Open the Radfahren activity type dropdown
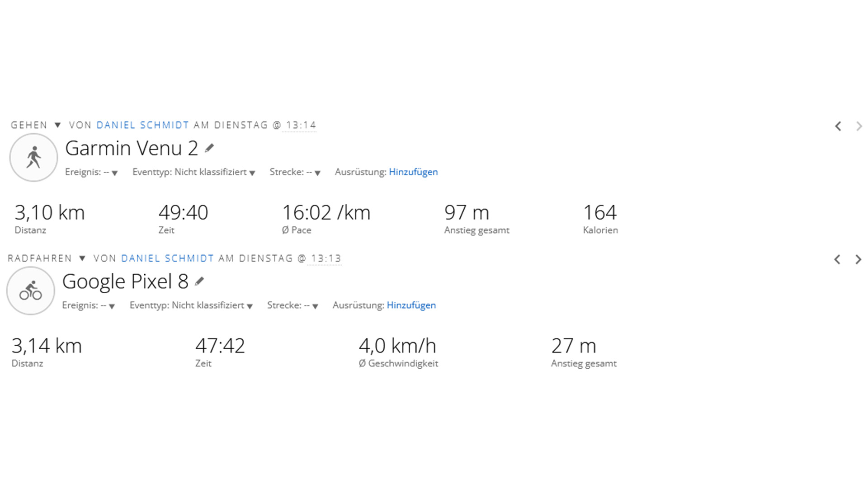Screen dimensions: 868x488 [82, 258]
